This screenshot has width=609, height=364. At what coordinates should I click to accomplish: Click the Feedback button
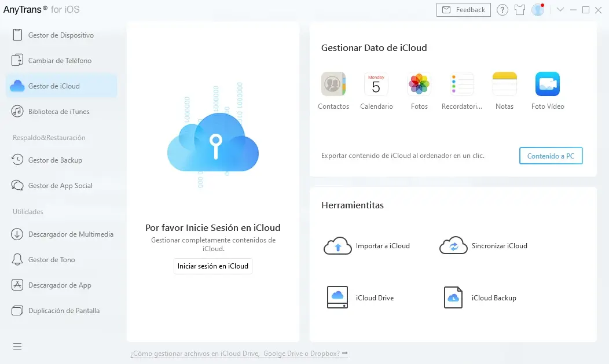[x=463, y=10]
